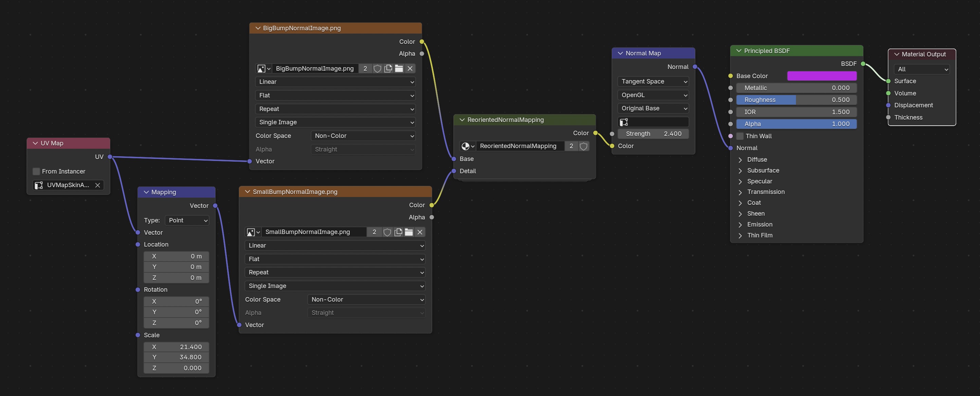Expand Thin Film panel in Principled BSDF

point(740,235)
